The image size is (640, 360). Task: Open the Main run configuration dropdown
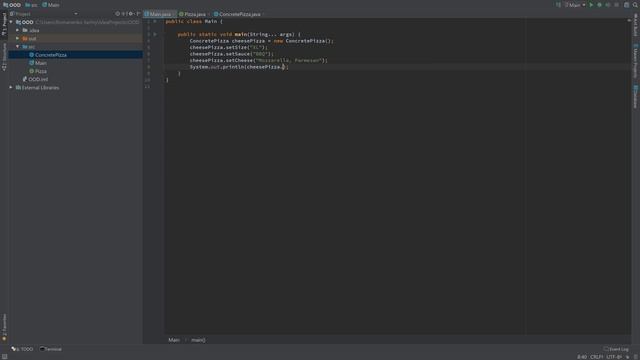[x=575, y=5]
